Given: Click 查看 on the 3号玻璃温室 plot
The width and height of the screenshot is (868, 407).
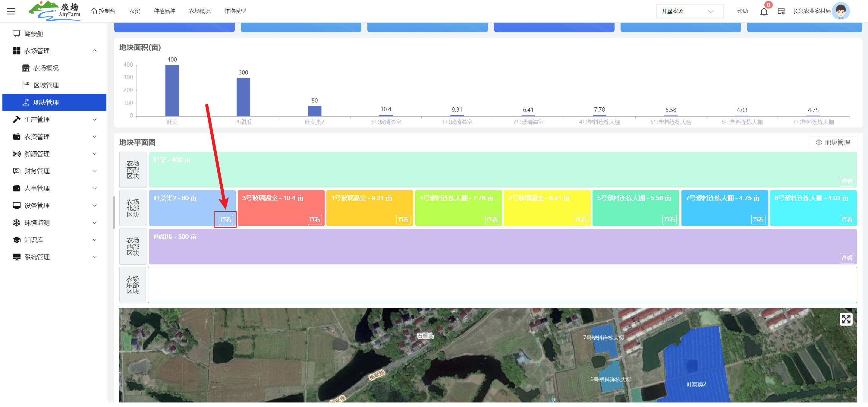Looking at the screenshot, I should (x=314, y=220).
